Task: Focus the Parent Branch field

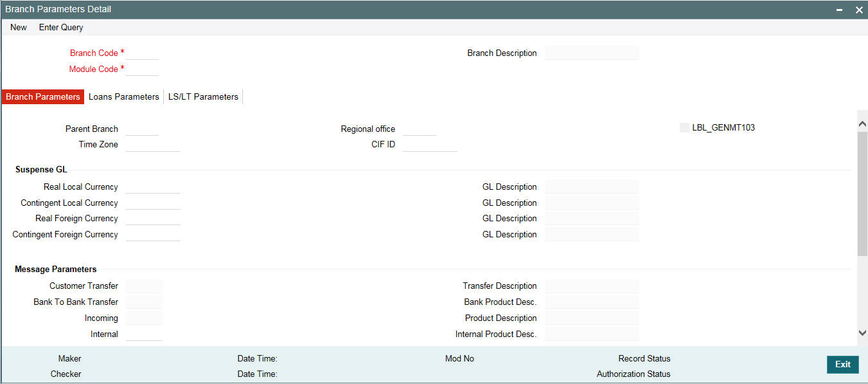Action: click(x=143, y=129)
